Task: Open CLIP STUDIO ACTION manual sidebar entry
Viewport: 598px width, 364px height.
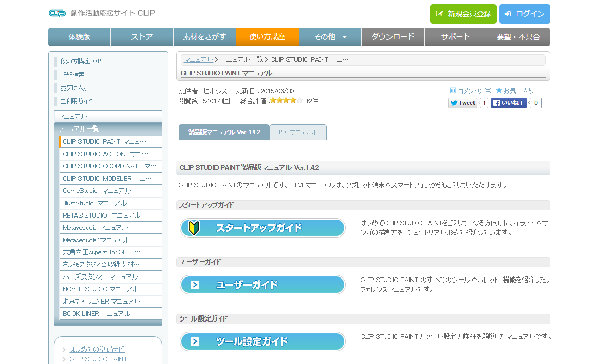Action: click(111, 154)
